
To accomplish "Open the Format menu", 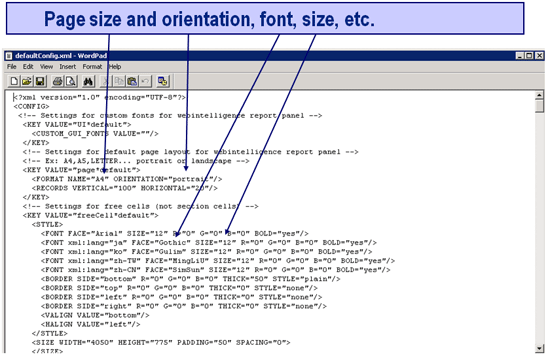I will click(92, 67).
